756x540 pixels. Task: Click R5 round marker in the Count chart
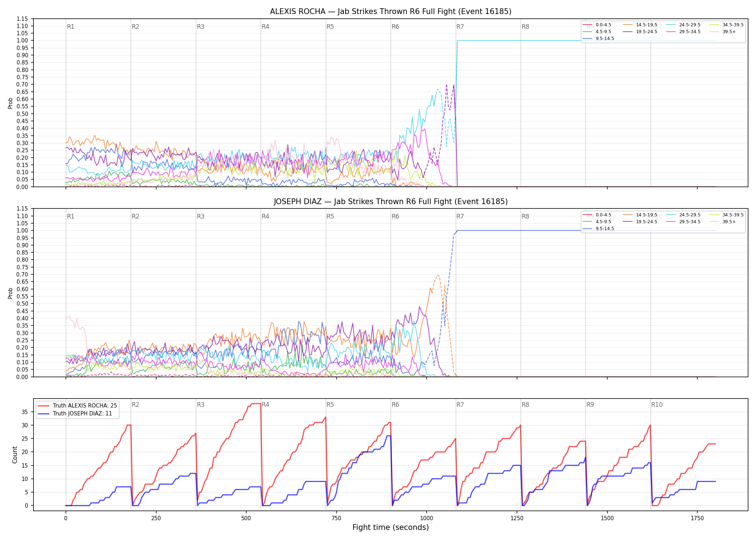(x=330, y=405)
